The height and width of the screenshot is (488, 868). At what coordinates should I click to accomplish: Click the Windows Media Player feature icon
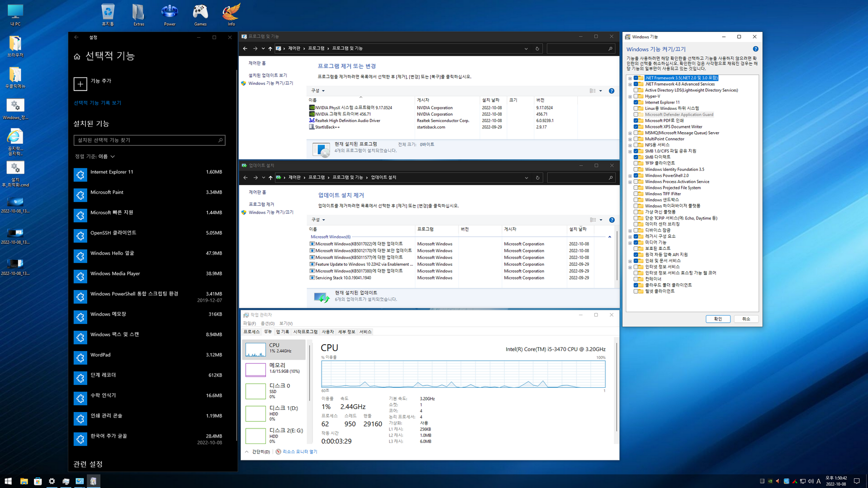(x=80, y=276)
